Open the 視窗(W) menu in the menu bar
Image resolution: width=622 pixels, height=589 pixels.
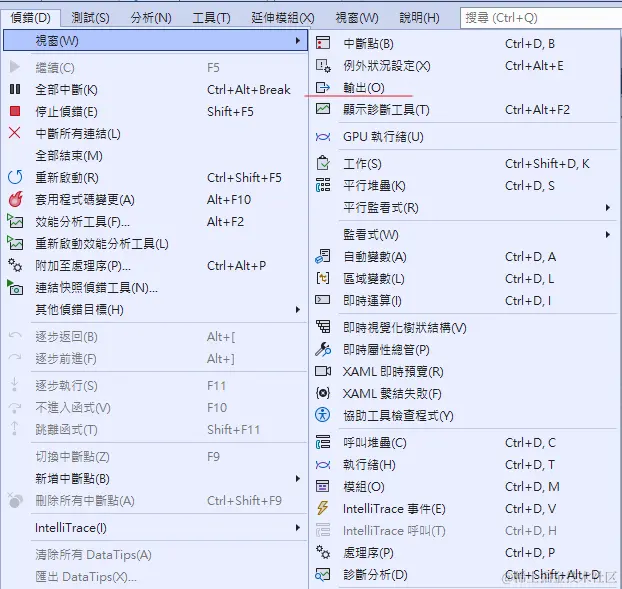(357, 18)
